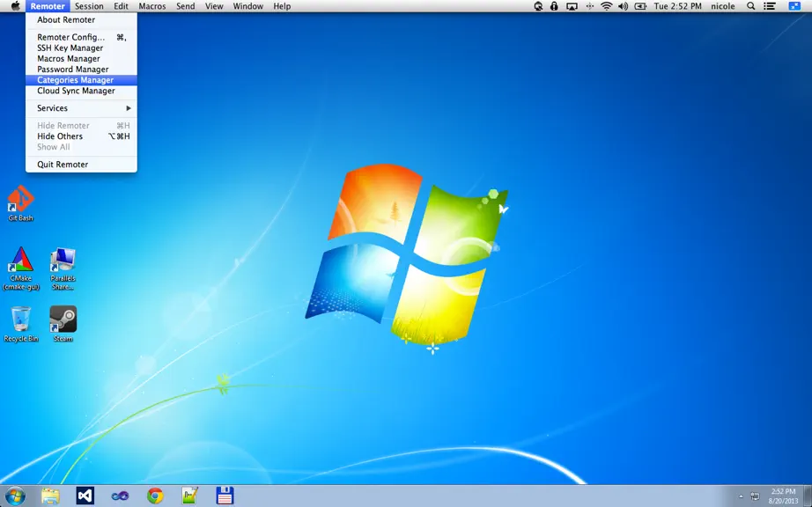Click the floppy disk taskbar icon

225,496
